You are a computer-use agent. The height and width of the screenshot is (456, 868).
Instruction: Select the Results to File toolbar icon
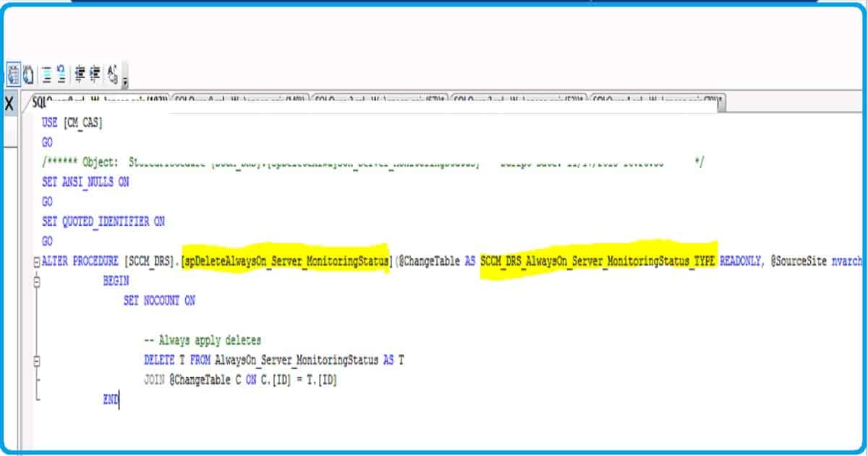tap(30, 73)
